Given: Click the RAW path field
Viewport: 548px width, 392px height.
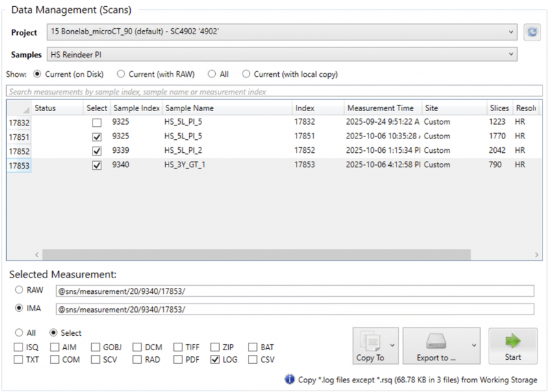Looking at the screenshot, I should pos(295,291).
